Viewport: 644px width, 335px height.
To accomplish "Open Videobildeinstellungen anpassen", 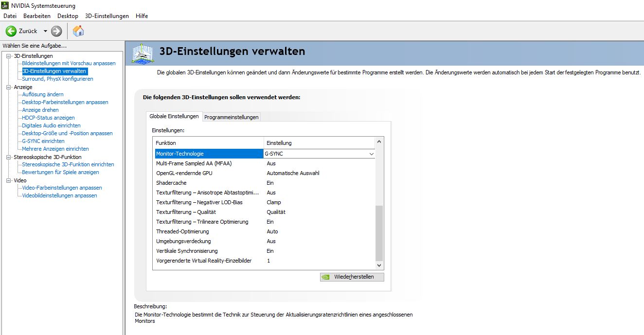I will coord(59,195).
